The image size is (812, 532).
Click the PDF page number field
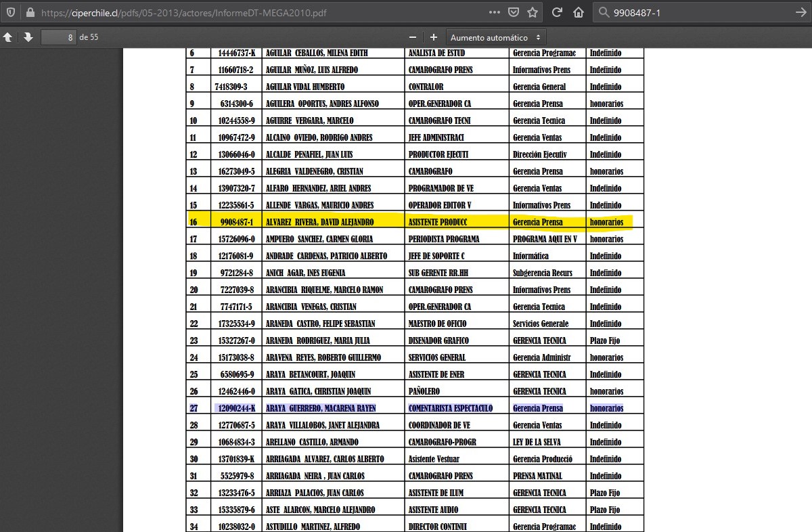click(x=58, y=37)
